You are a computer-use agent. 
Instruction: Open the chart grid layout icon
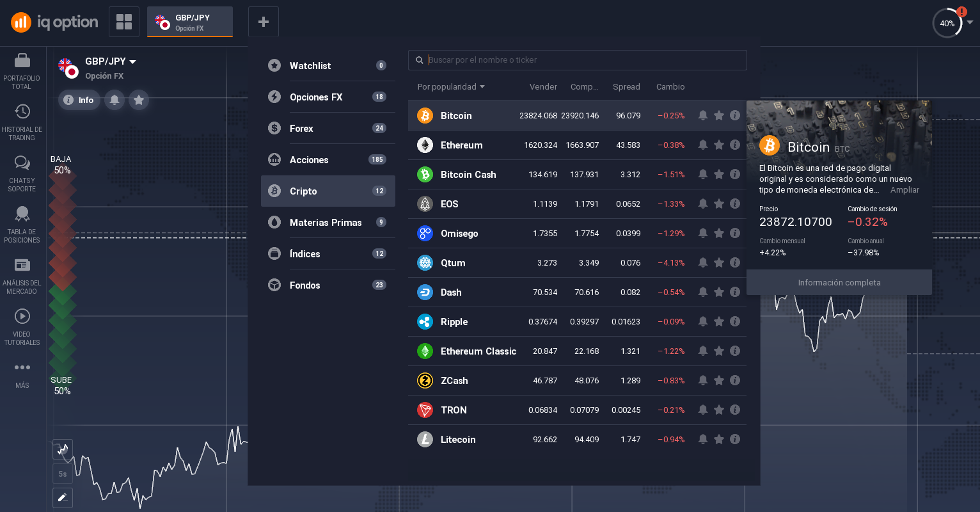[x=124, y=22]
